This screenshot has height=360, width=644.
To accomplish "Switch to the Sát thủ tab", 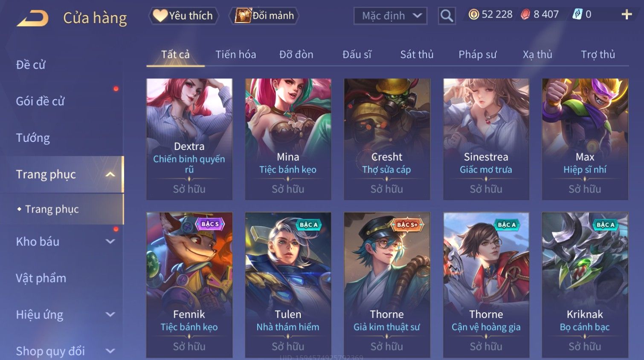I will point(417,55).
